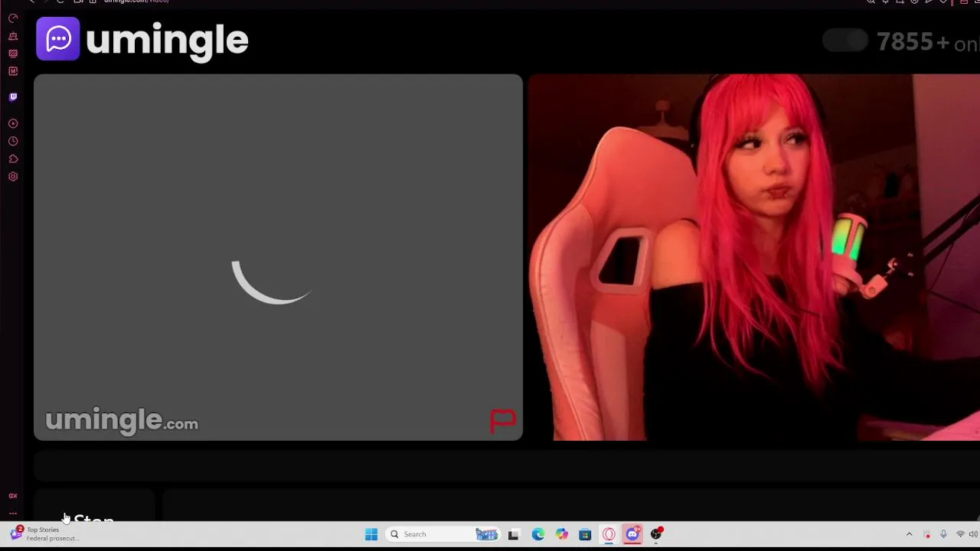Open Extensions puzzle icon in the sidebar
The image size is (980, 551).
(x=13, y=158)
